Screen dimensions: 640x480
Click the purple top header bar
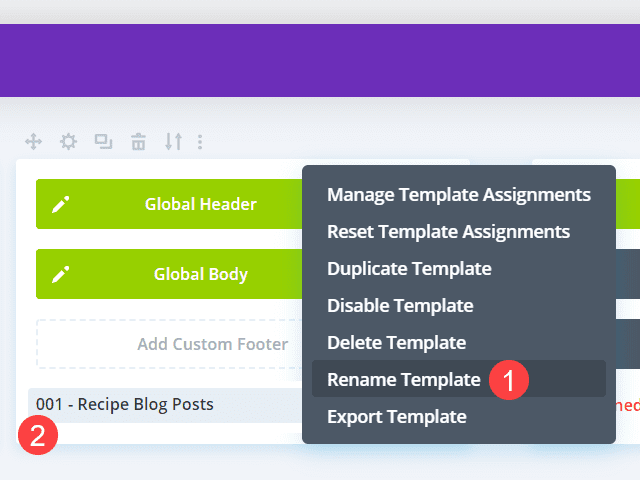click(x=320, y=60)
